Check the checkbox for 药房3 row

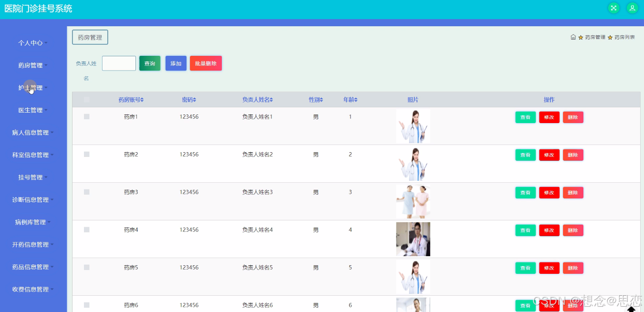coord(86,192)
